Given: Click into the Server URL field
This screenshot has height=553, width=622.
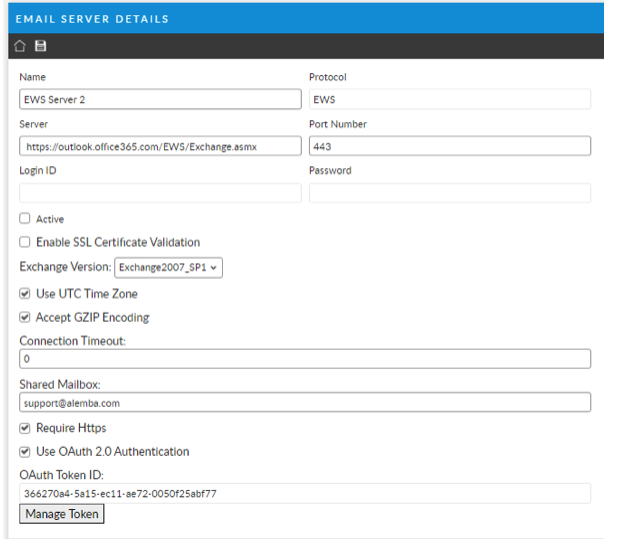Looking at the screenshot, I should tap(160, 146).
